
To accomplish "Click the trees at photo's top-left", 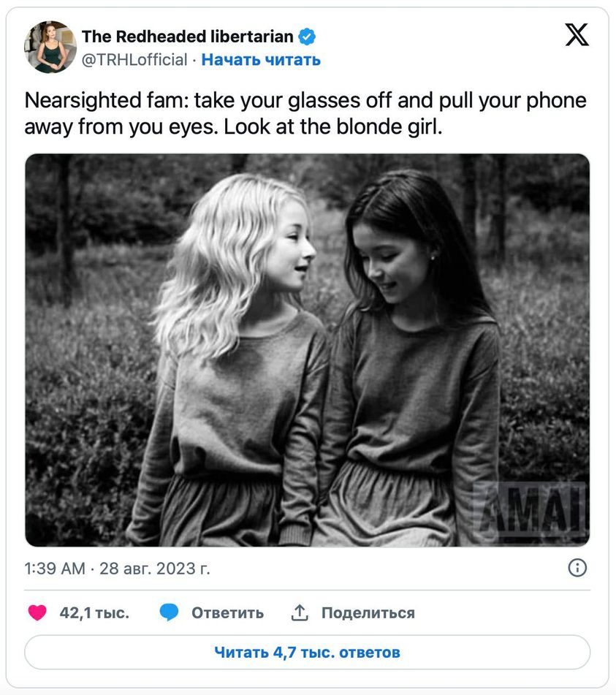I will click(80, 205).
